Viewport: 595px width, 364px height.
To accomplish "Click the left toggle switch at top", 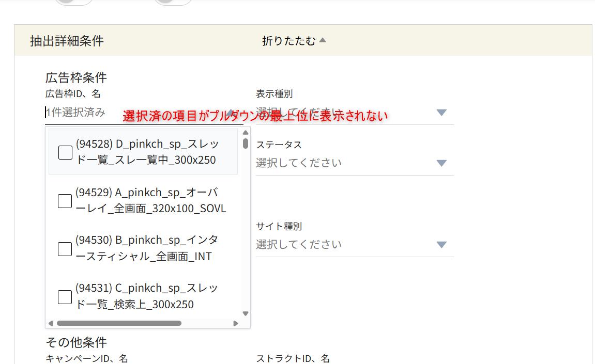I will tap(74, 2).
